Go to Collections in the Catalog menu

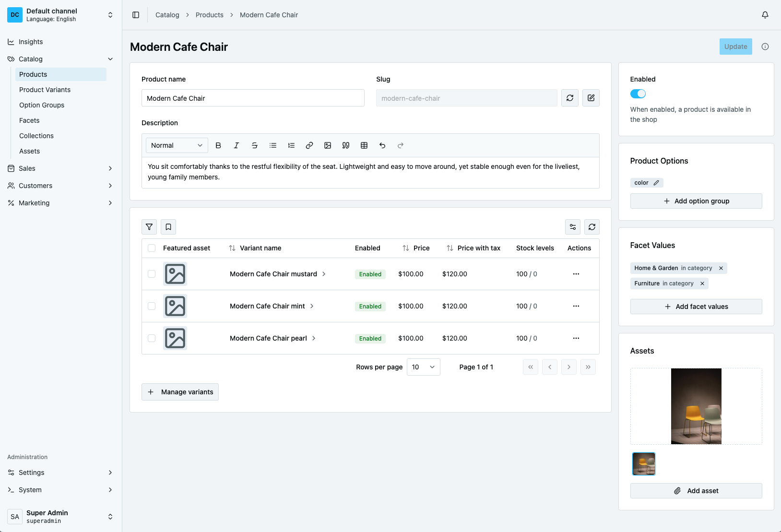[x=36, y=136]
